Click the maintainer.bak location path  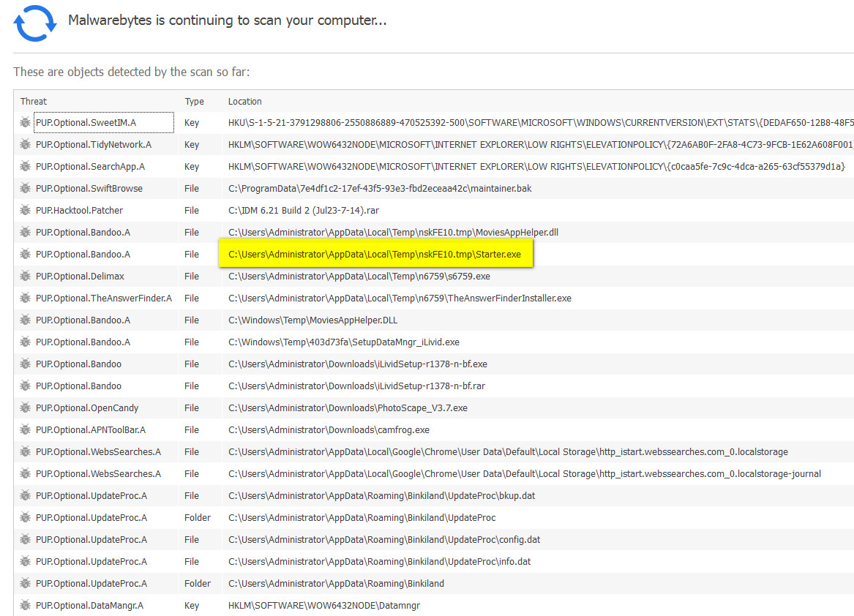click(380, 189)
